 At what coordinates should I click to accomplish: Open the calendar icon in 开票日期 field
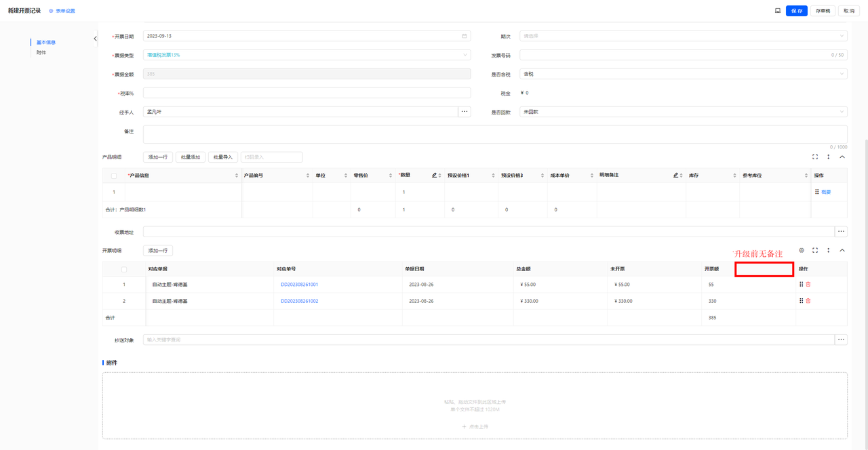tap(465, 36)
